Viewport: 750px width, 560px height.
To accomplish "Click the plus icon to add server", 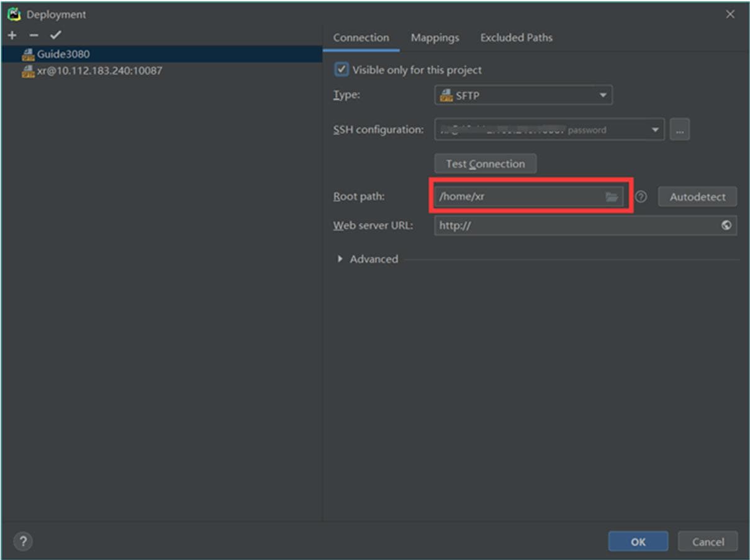I will (12, 35).
